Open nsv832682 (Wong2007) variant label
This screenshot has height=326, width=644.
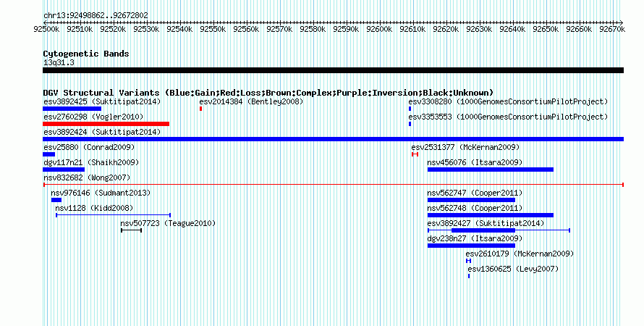pyautogui.click(x=87, y=177)
